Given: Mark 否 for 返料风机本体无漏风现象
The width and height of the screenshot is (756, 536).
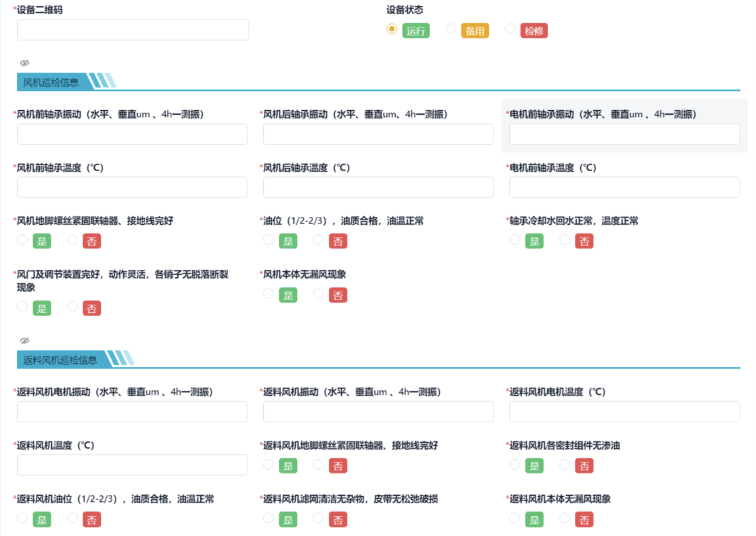Looking at the screenshot, I should [565, 518].
